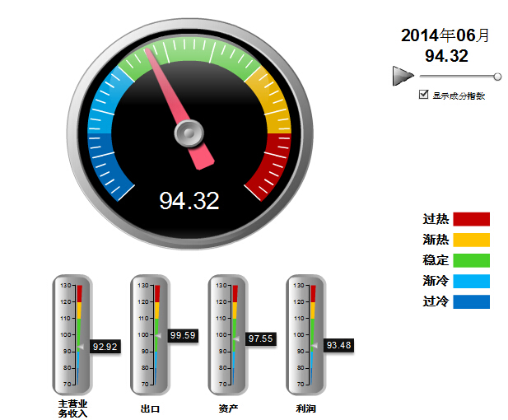Screen dimensions: 508x420
Task: Click the red 过热 legend swatch
Action: point(471,219)
